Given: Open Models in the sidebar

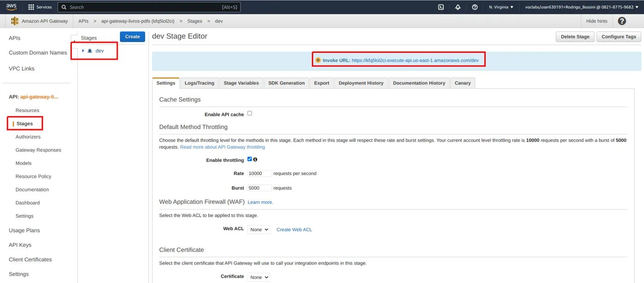Looking at the screenshot, I should coord(23,163).
